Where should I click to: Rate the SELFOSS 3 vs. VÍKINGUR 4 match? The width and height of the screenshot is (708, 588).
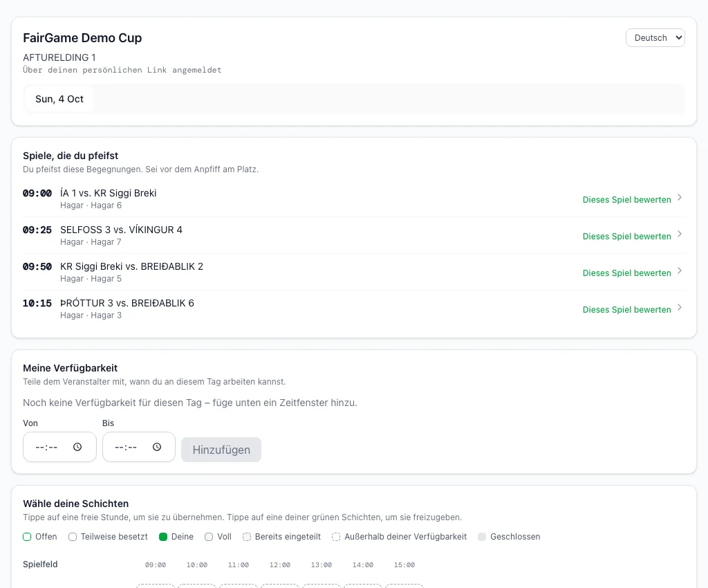[x=626, y=236]
